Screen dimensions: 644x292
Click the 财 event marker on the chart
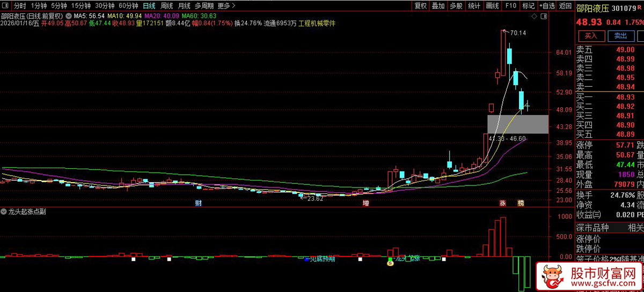199,203
